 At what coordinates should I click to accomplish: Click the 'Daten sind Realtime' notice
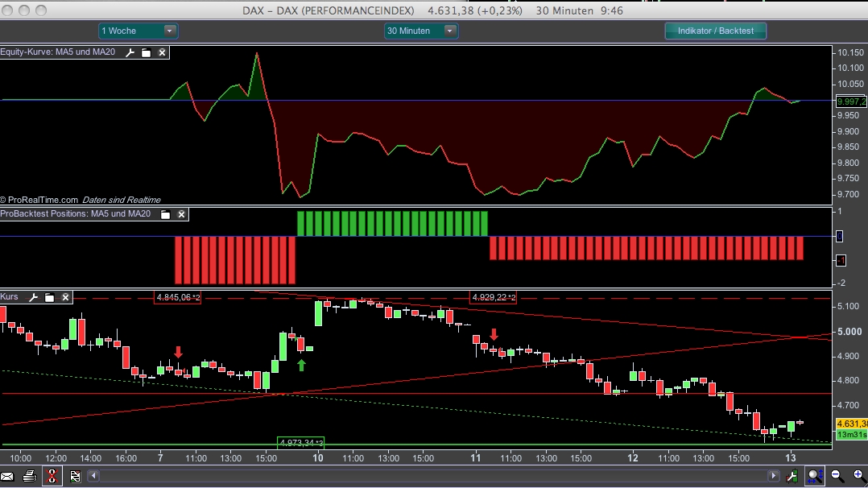pos(122,200)
